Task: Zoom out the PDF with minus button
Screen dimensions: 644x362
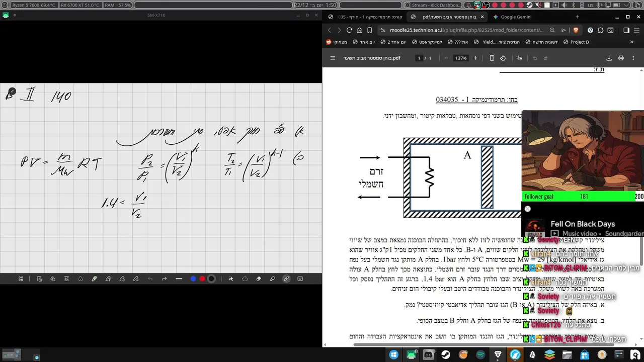Action: [446, 58]
